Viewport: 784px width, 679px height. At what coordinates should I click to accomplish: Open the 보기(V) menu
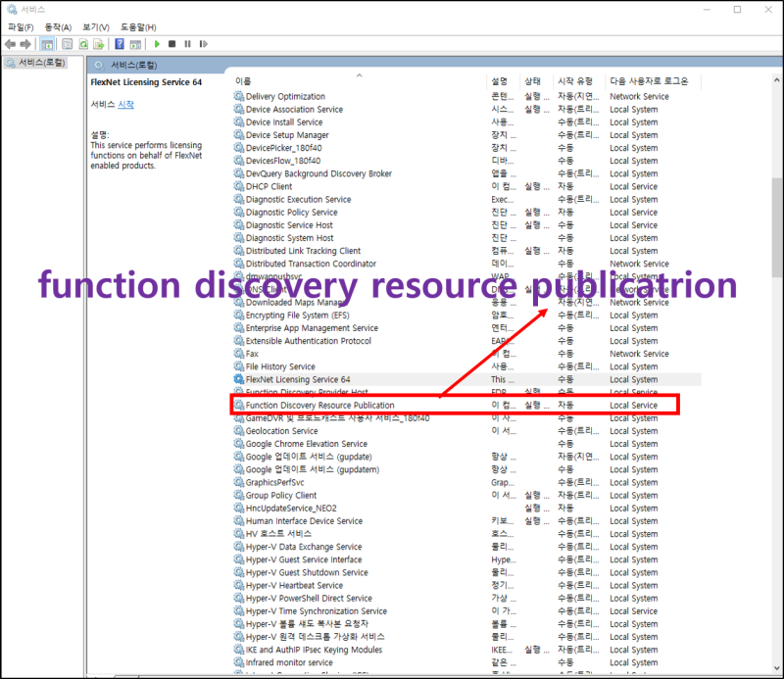click(x=96, y=27)
